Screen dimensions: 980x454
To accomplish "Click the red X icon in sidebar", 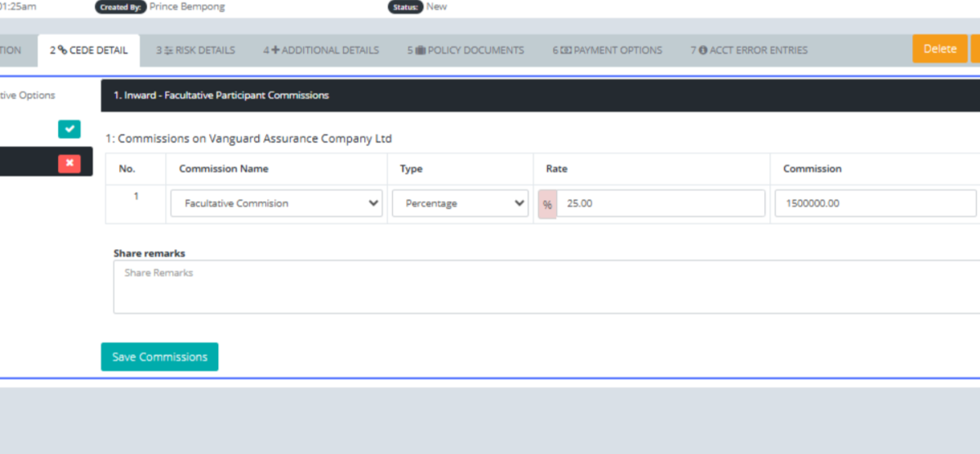I will (x=69, y=163).
